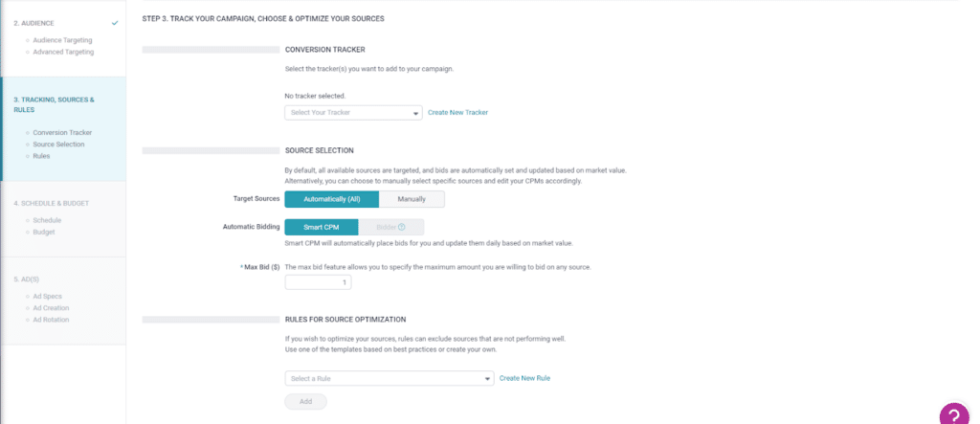Navigate to Source Selection item

point(58,144)
